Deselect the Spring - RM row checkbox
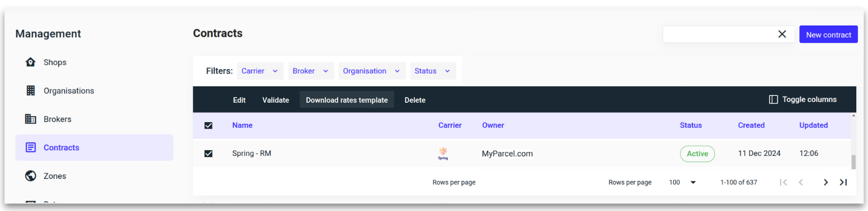Viewport: 868px width, 211px height. (x=209, y=154)
